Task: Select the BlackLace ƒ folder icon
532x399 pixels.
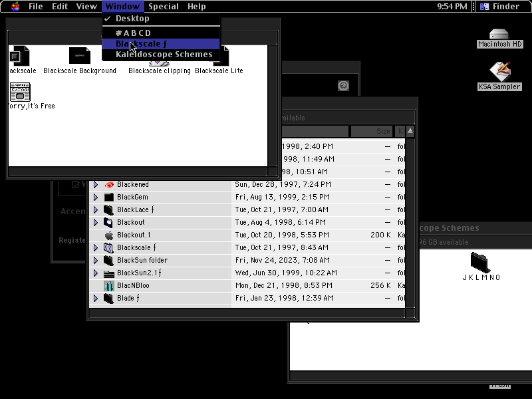Action: (109, 209)
